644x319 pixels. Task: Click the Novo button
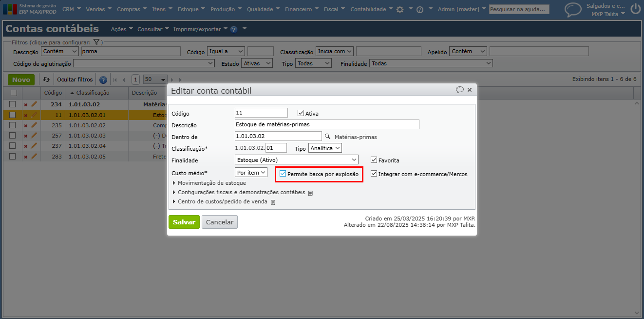21,80
